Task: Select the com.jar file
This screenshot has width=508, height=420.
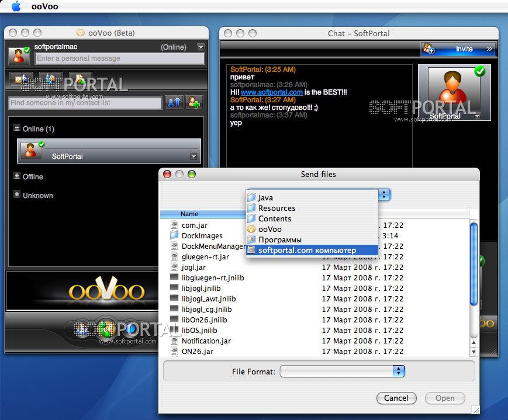Action: (x=195, y=225)
